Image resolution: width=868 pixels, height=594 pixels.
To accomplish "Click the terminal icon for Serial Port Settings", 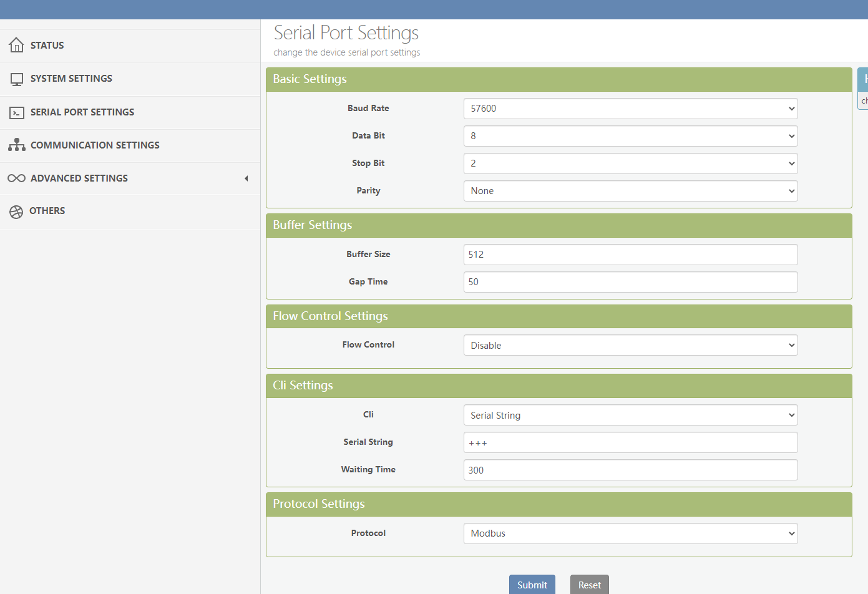I will [17, 113].
